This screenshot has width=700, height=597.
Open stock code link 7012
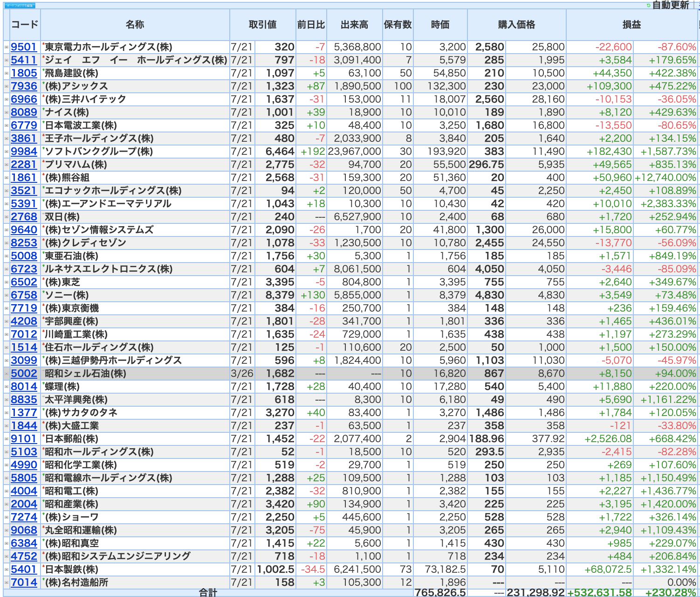point(24,334)
